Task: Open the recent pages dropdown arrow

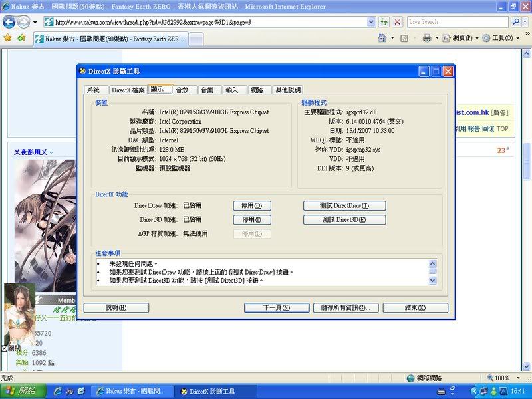Action: click(x=35, y=23)
